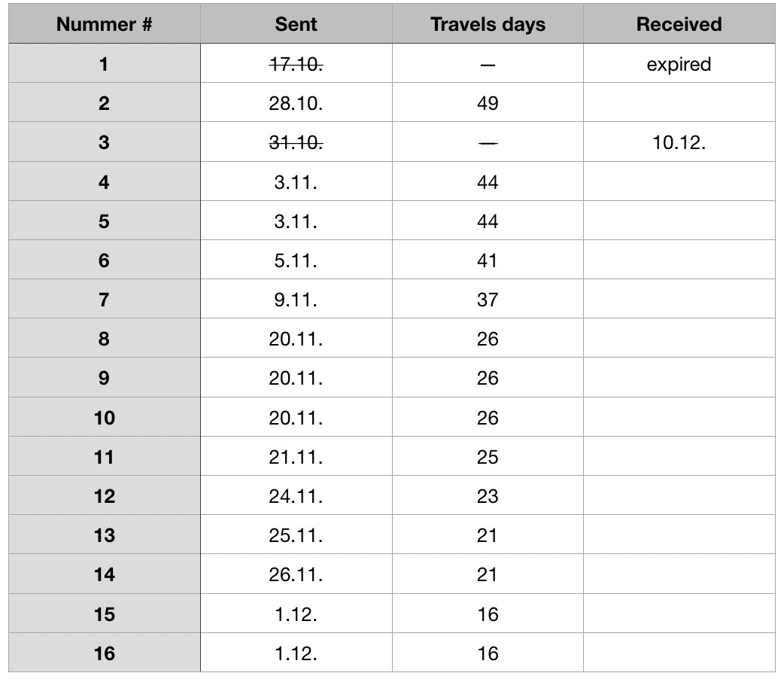Select the 'Sent' column header
The width and height of the screenshot is (784, 679).
click(x=296, y=24)
